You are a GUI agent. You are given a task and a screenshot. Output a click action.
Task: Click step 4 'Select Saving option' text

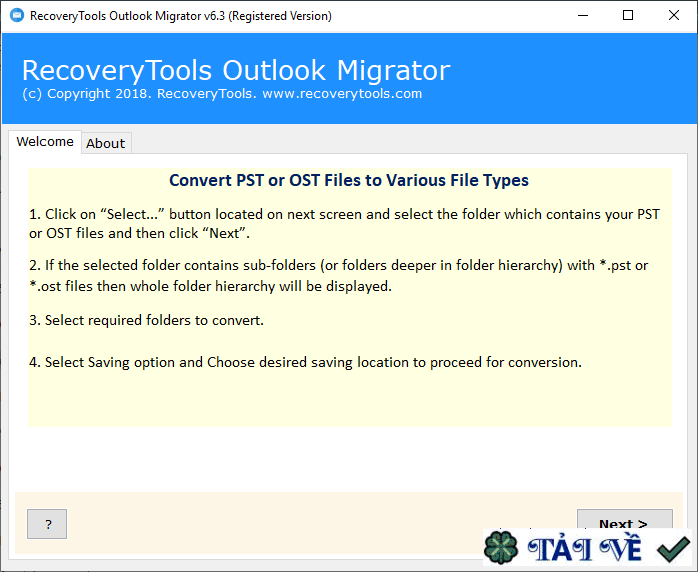(x=305, y=362)
